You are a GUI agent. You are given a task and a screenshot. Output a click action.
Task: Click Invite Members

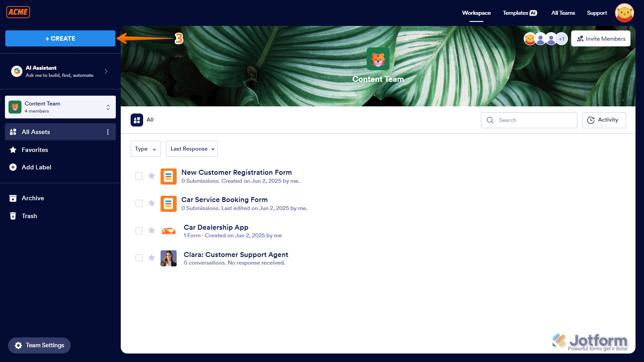(601, 38)
